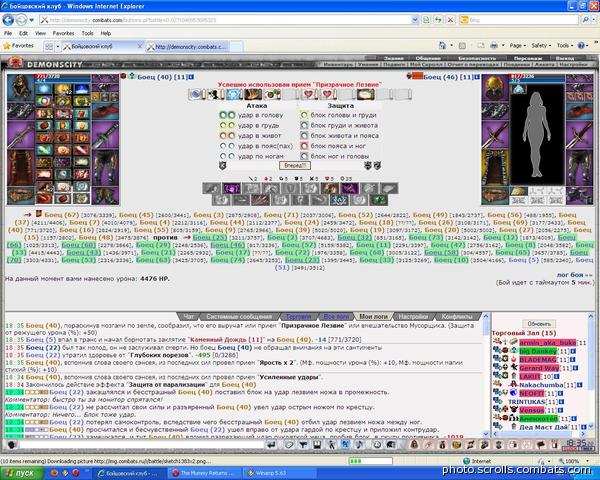Screen dimensions: 600x480
Task: Click in the chat message input field
Action: 141,444
